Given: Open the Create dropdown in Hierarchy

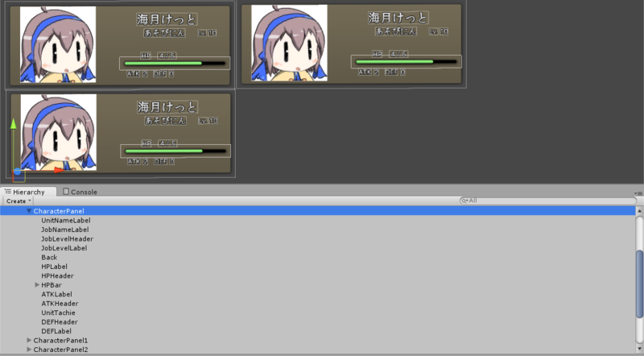Looking at the screenshot, I should pyautogui.click(x=19, y=201).
